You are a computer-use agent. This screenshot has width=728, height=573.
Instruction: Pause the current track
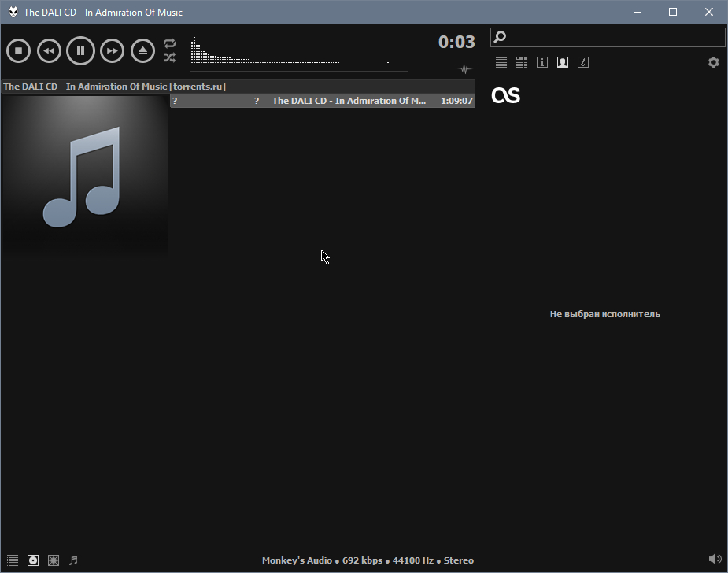click(x=80, y=50)
